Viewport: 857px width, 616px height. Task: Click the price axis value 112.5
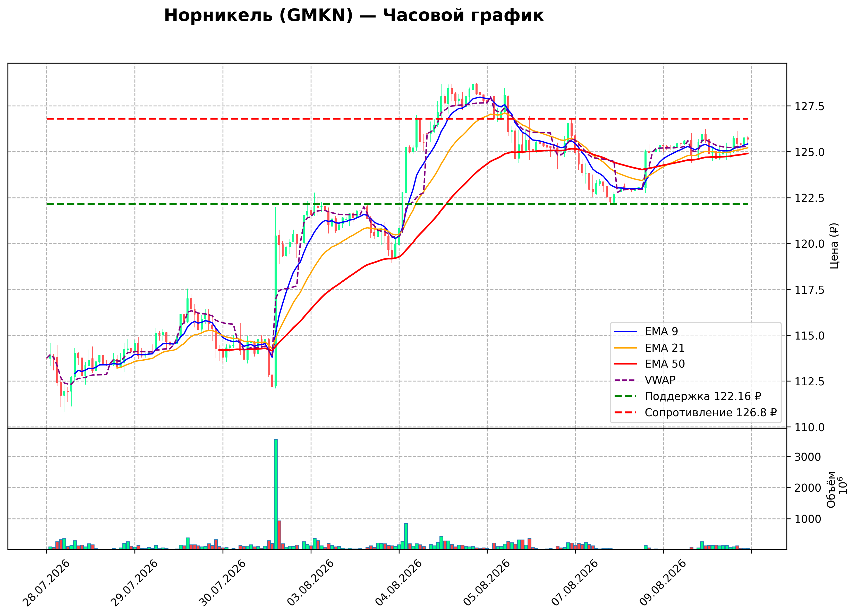point(809,381)
